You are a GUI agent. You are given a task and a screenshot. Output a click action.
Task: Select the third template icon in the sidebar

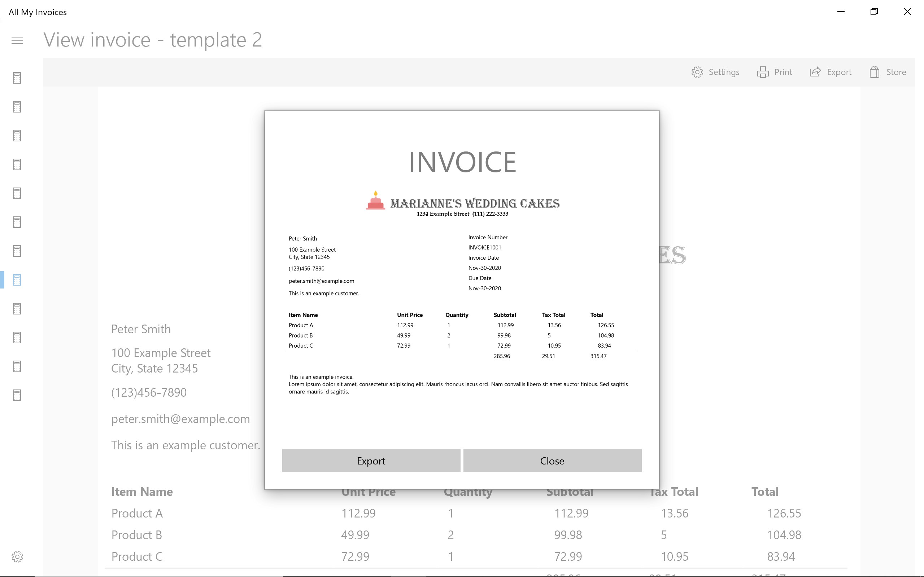[x=17, y=136]
